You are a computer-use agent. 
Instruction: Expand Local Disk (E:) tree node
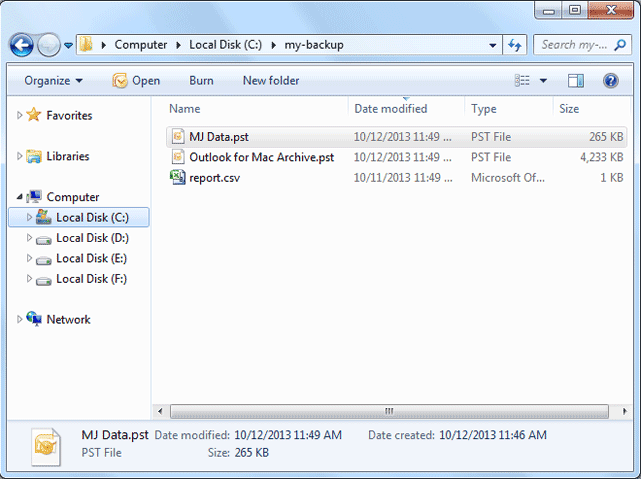tap(29, 258)
